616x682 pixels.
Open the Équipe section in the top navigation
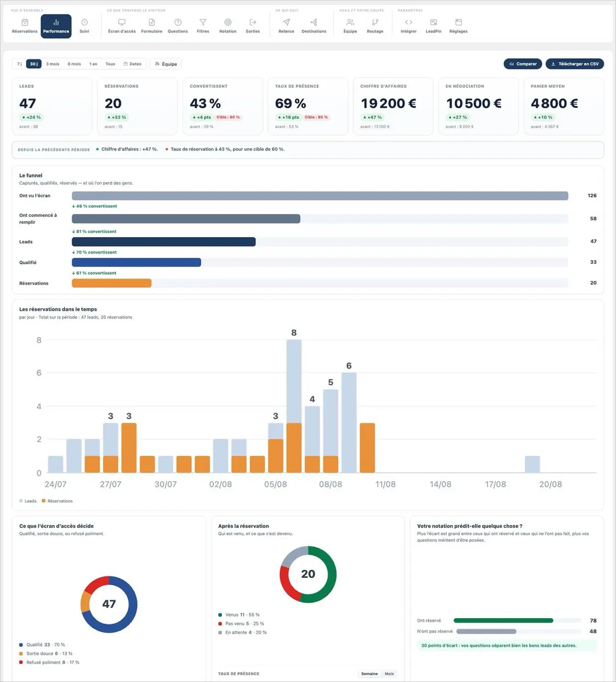coord(350,26)
